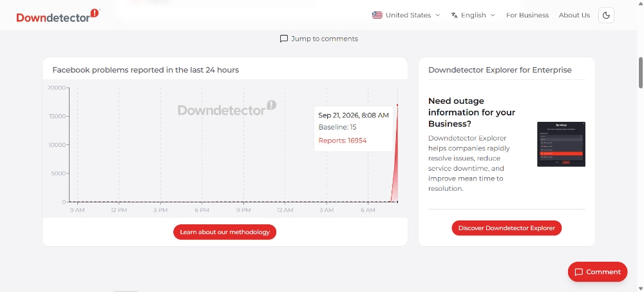Viewport: 644px width, 292px height.
Task: Click the 'Baseline: 15' tooltip text
Action: coord(337,128)
